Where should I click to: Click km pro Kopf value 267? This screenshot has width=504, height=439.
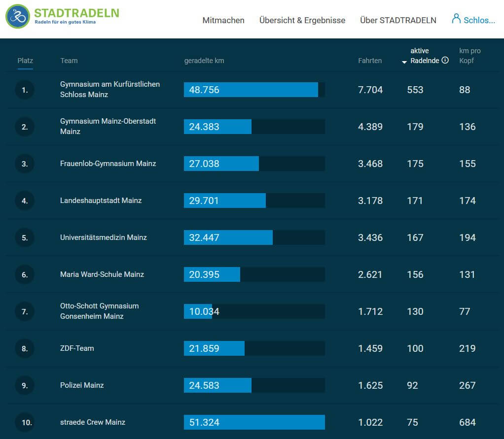(x=468, y=385)
